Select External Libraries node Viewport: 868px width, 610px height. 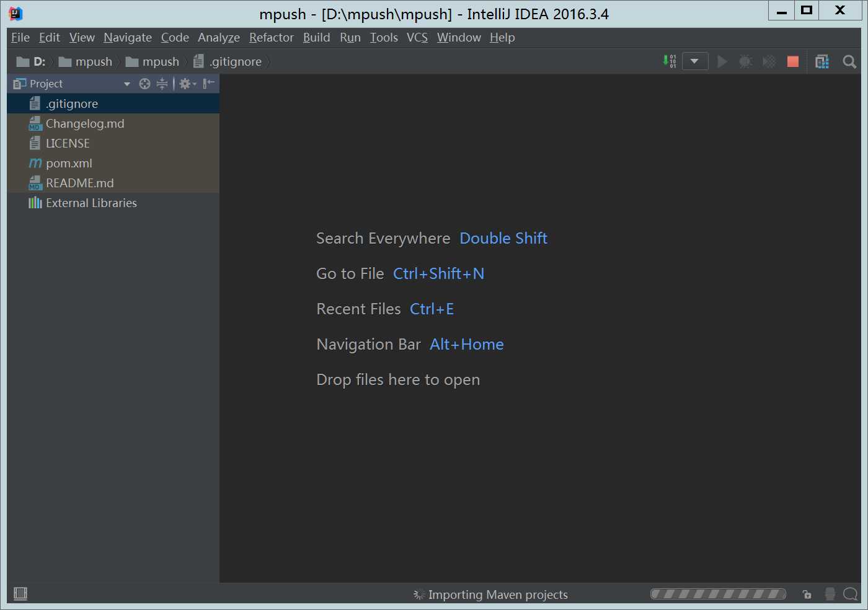[113, 203]
